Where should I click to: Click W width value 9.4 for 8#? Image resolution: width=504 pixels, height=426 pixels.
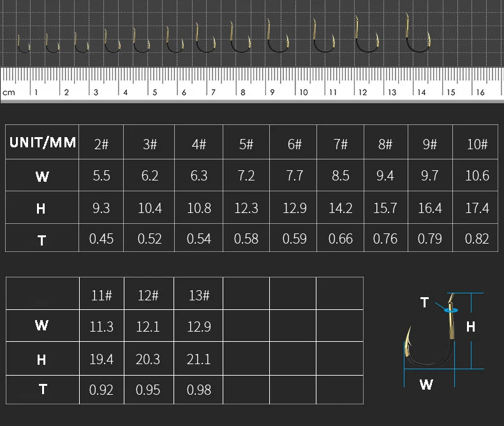[385, 176]
